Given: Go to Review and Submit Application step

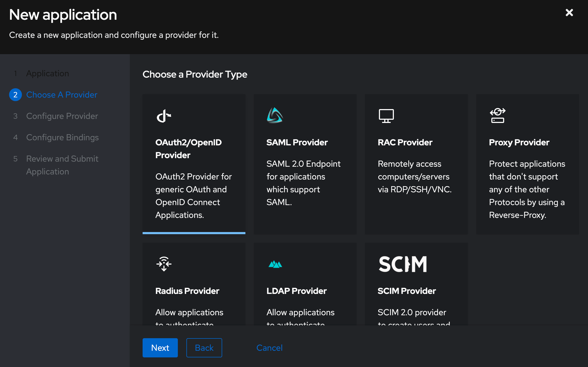Looking at the screenshot, I should point(62,165).
